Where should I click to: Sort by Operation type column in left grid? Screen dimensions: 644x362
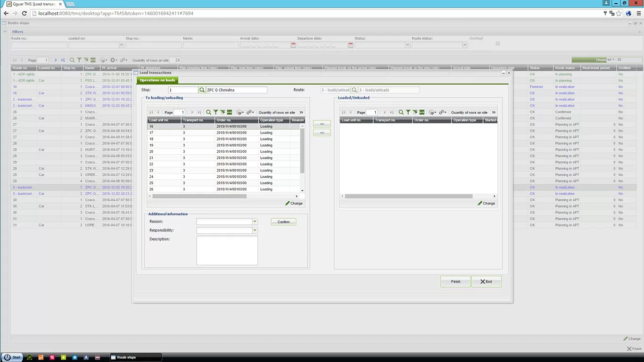tap(274, 120)
